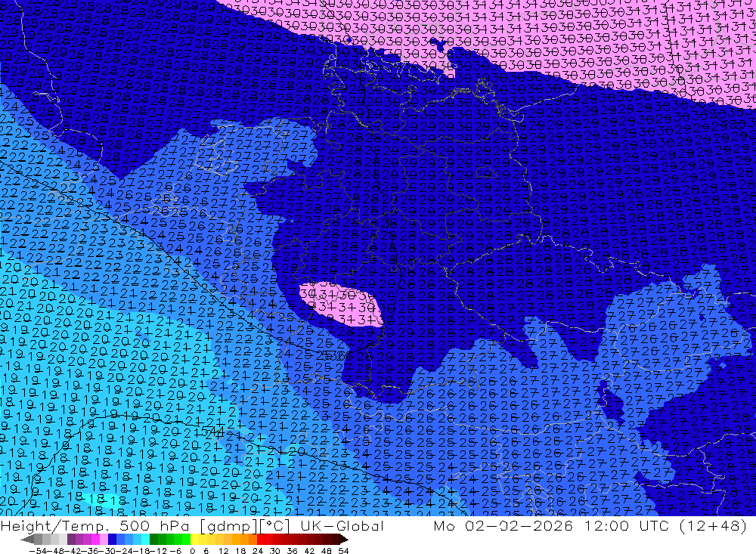Viewport: 756px width, 554px height.
Task: Click the '(12+48)' forecast offset text
Action: (714, 525)
